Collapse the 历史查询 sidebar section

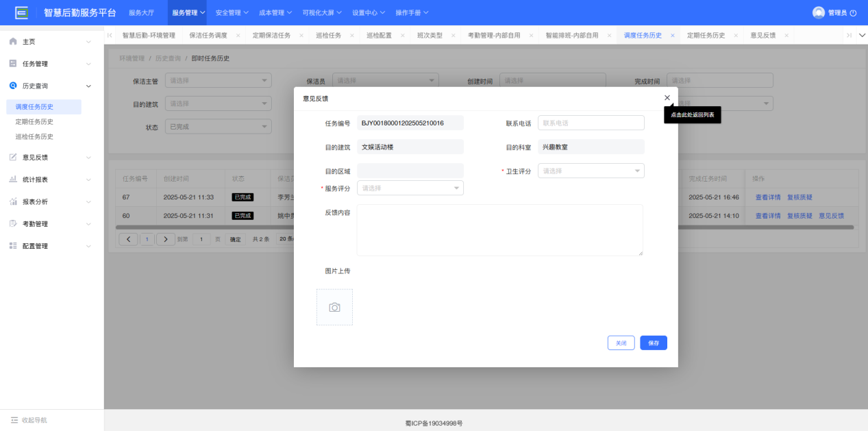[x=88, y=86]
